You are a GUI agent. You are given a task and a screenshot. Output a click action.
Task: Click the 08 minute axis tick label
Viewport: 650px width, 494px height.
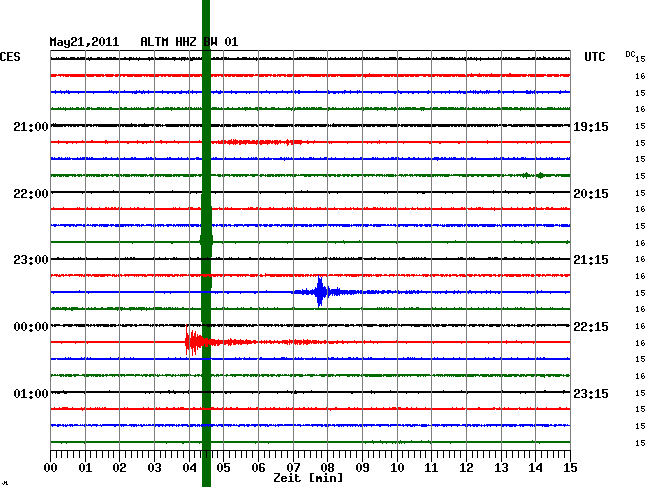[x=327, y=468]
